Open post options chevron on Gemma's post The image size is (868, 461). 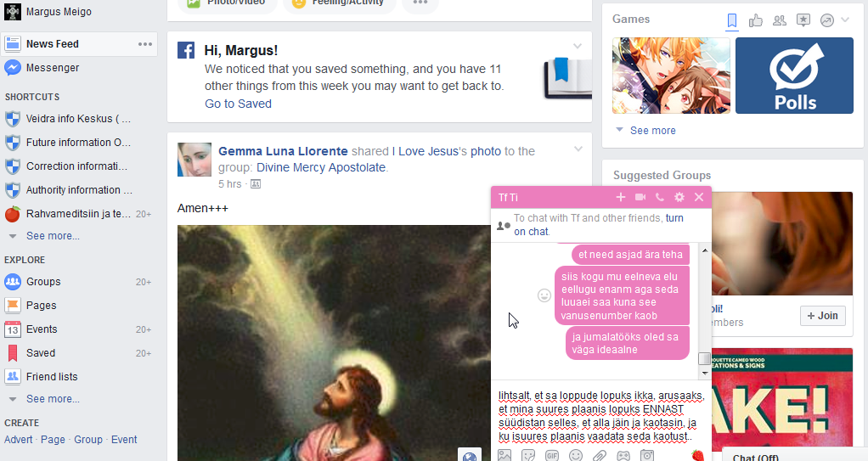578,149
